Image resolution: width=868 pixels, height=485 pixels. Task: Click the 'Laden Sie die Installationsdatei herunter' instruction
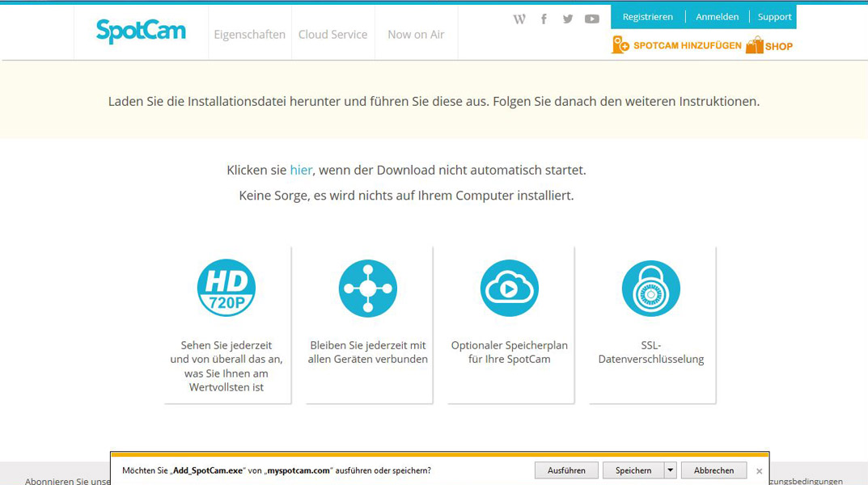point(434,101)
